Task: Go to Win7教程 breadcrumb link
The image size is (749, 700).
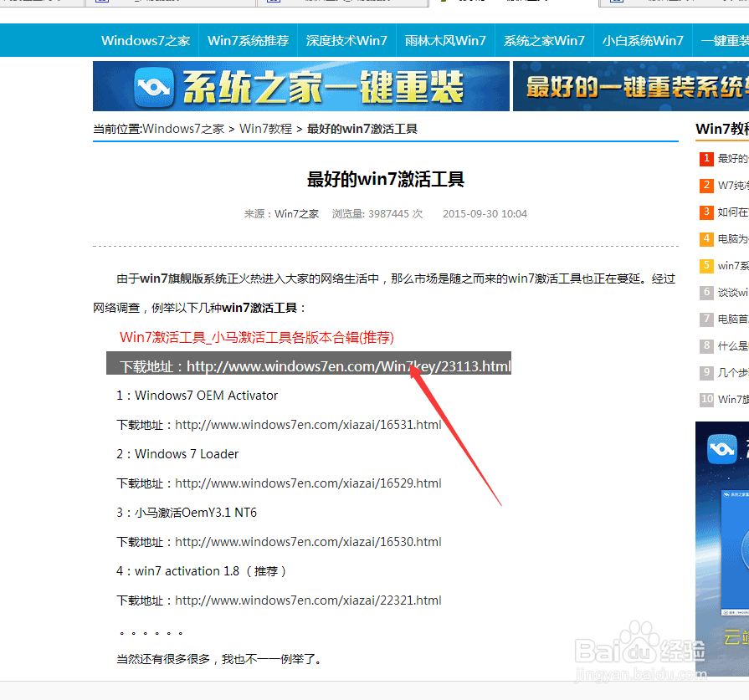Action: 265,129
